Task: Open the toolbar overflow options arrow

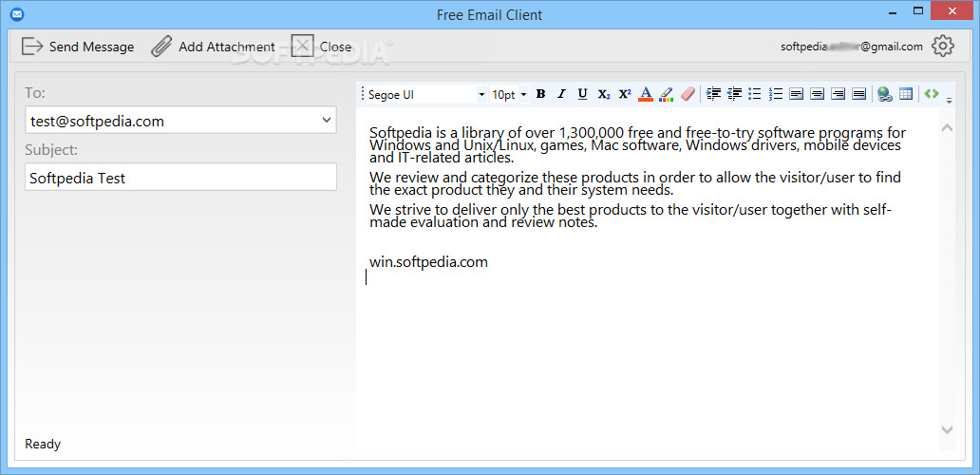Action: click(x=950, y=100)
